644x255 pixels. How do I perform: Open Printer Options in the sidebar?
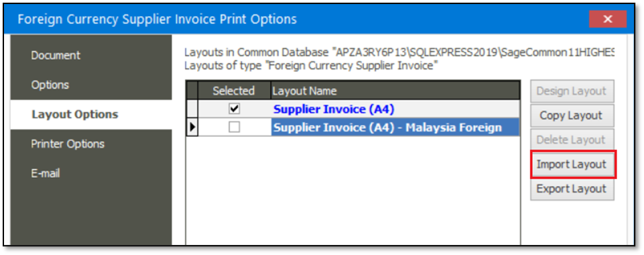(90, 144)
